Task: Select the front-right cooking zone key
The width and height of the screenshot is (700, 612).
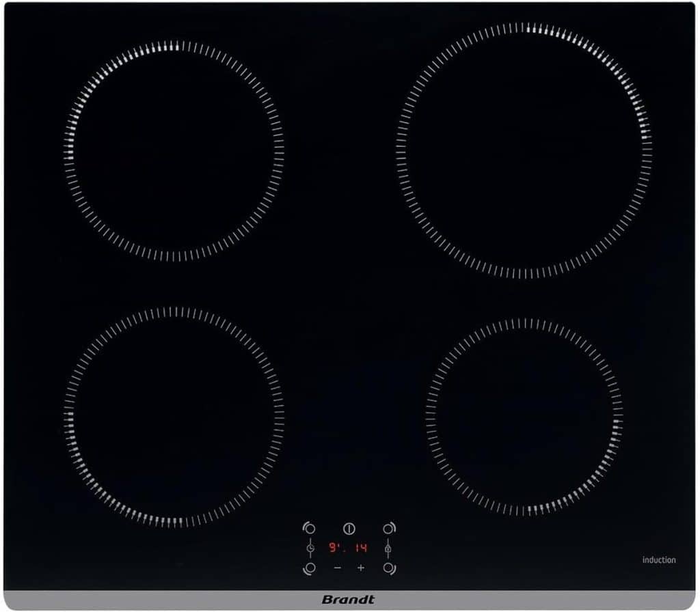Action: click(388, 568)
